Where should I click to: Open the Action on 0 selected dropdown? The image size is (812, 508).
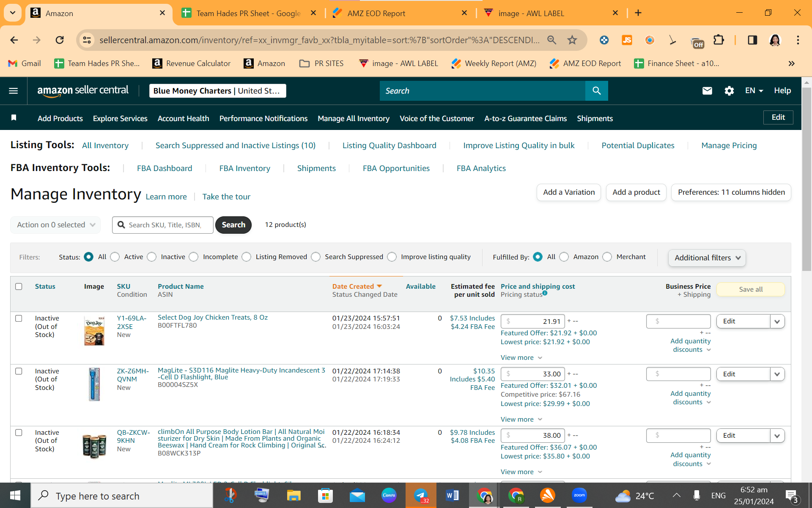tap(55, 225)
